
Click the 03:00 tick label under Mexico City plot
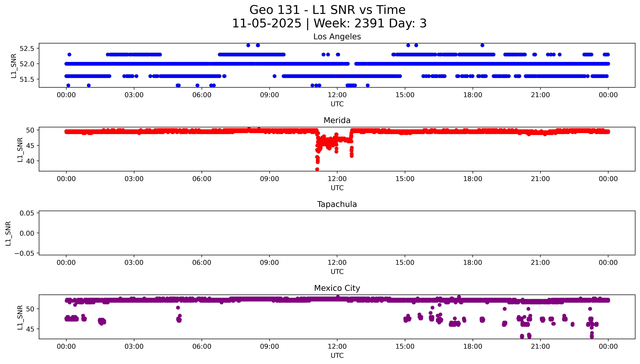pyautogui.click(x=134, y=346)
